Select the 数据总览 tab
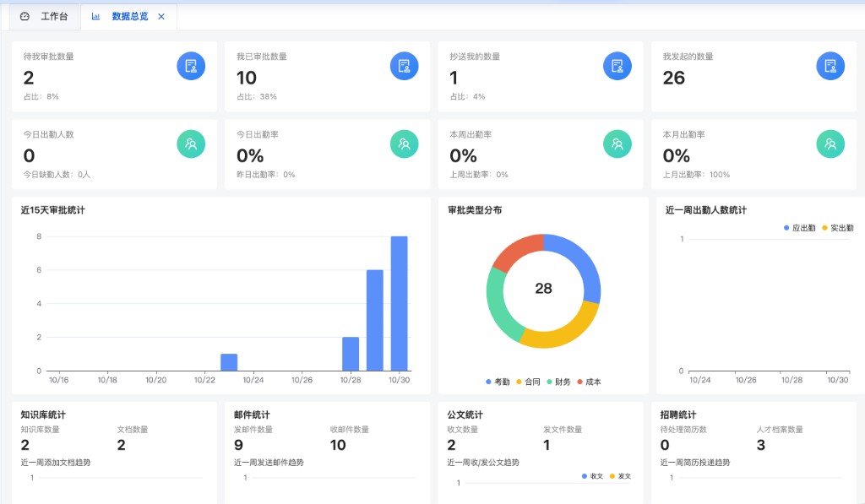 tap(129, 17)
